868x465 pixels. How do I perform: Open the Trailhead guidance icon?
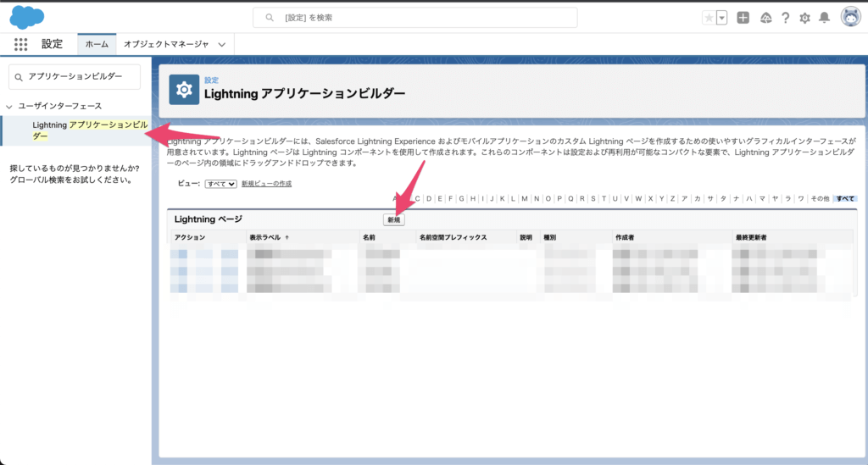(766, 18)
